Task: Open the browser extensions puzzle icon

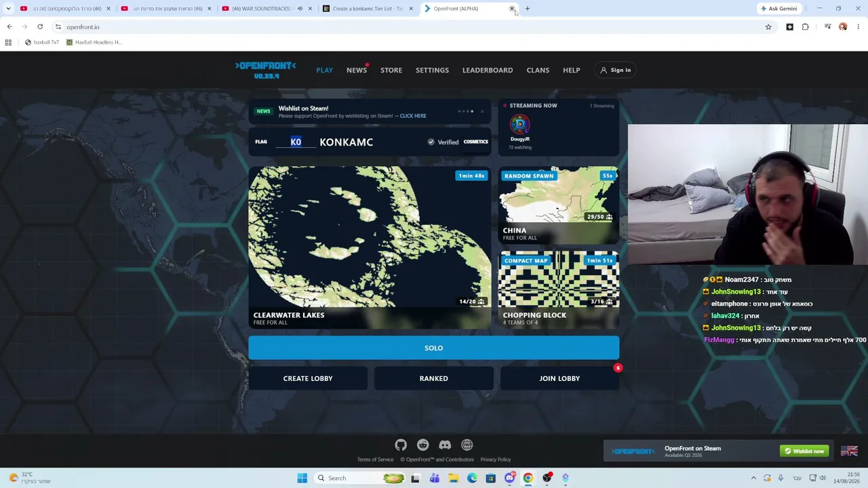Action: pyautogui.click(x=805, y=26)
